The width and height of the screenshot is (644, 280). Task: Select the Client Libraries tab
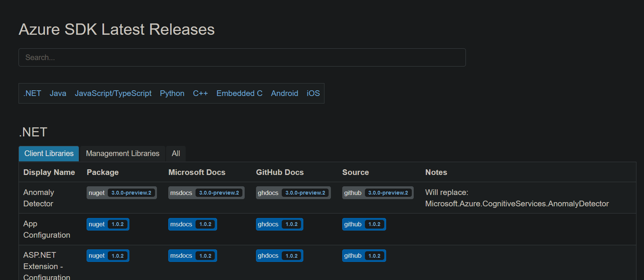pyautogui.click(x=49, y=154)
